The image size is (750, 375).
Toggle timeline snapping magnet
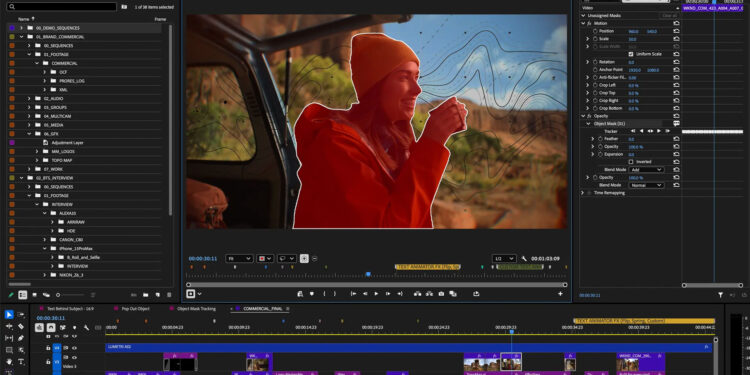tap(51, 328)
